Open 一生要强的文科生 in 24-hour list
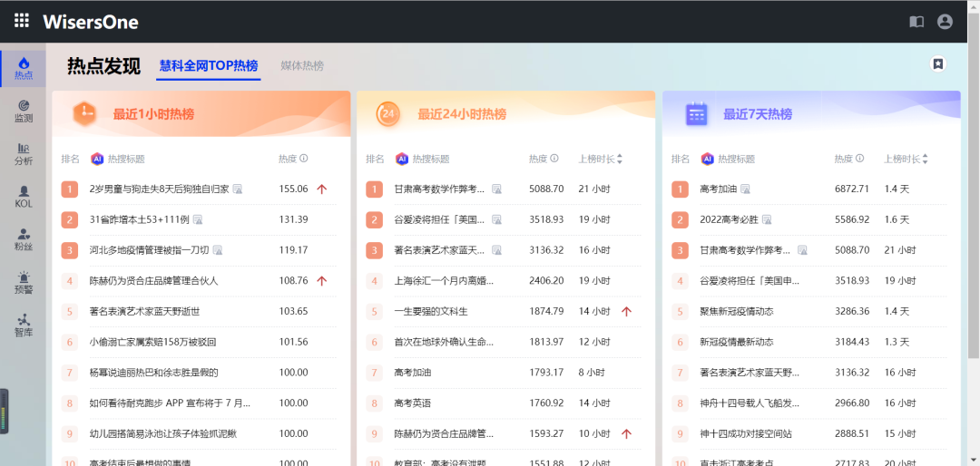 [431, 311]
